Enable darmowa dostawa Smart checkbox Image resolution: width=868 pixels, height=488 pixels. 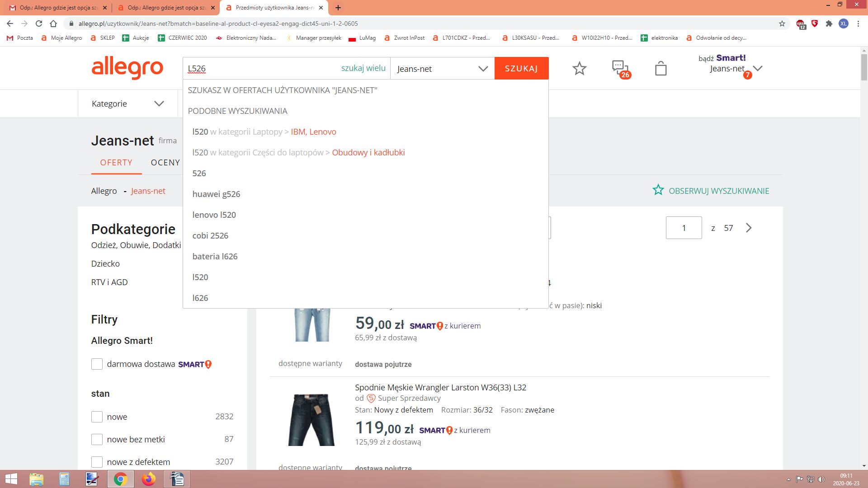click(97, 364)
